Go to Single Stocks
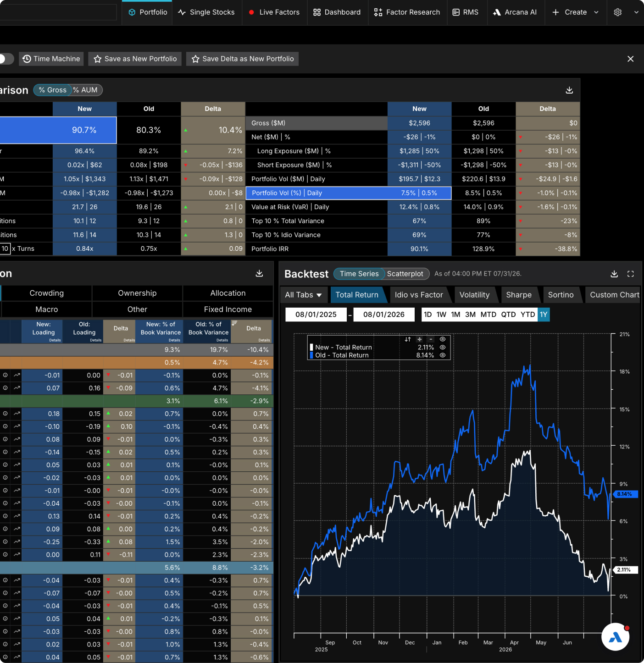 point(206,12)
